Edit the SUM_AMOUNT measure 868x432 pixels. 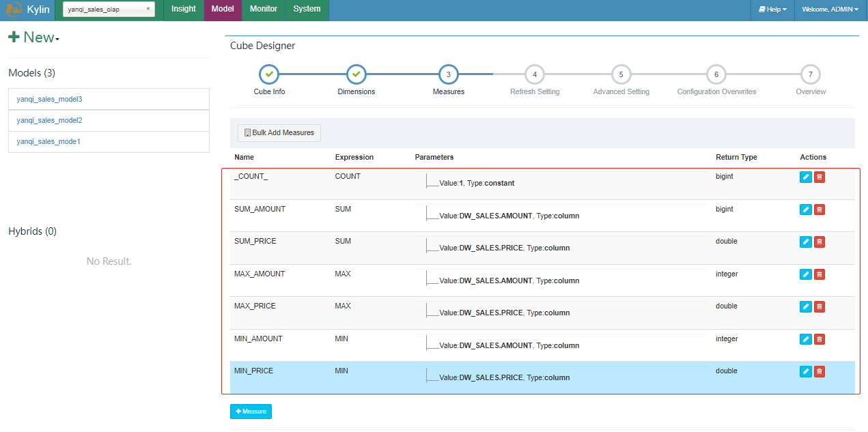(806, 210)
